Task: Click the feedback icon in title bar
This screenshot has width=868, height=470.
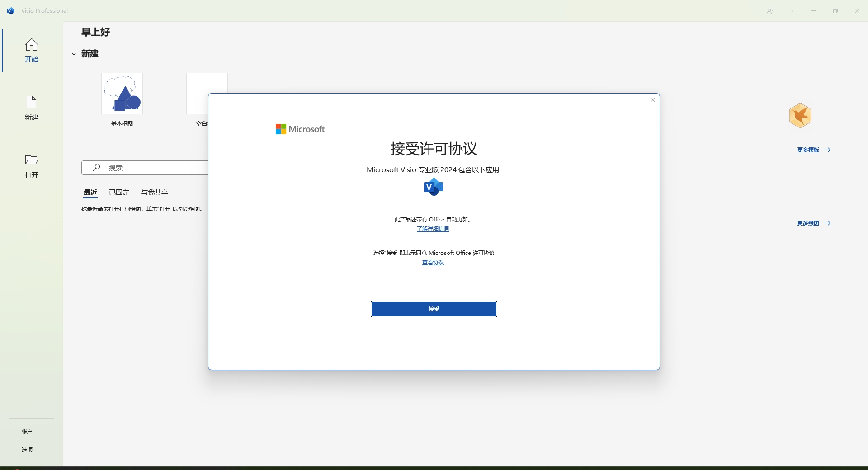Action: (770, 11)
